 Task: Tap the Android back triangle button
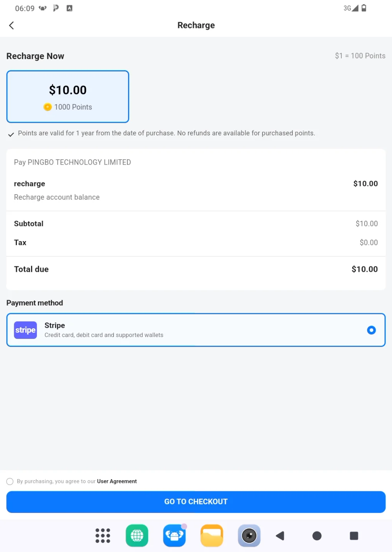(280, 535)
